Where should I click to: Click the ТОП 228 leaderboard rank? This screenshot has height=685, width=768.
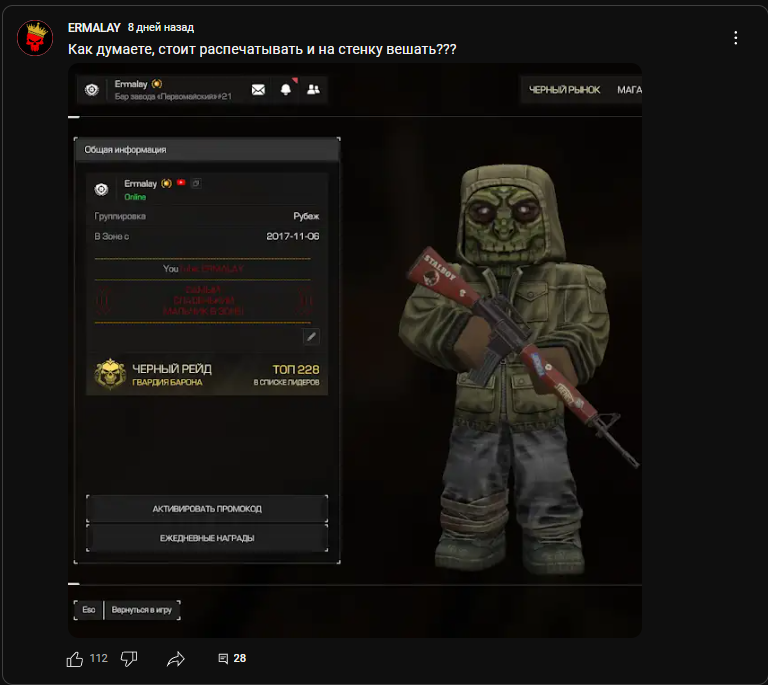tap(295, 370)
